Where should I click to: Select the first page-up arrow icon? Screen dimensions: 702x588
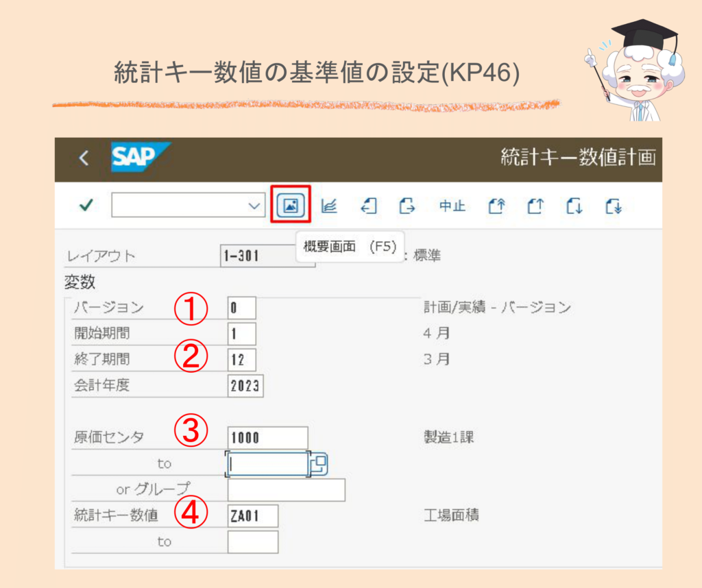tap(496, 205)
